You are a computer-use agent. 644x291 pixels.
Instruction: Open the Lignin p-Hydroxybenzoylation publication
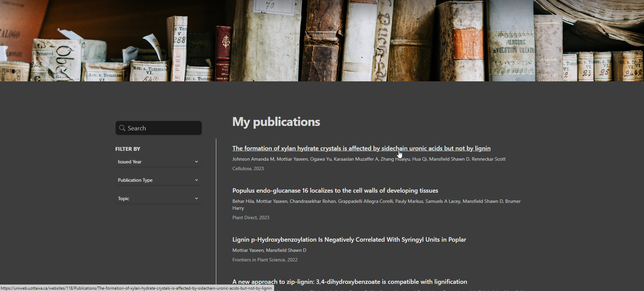coord(349,240)
